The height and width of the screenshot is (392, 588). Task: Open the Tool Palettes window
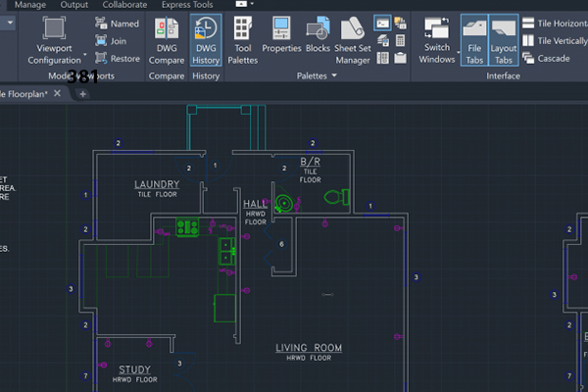click(x=243, y=40)
